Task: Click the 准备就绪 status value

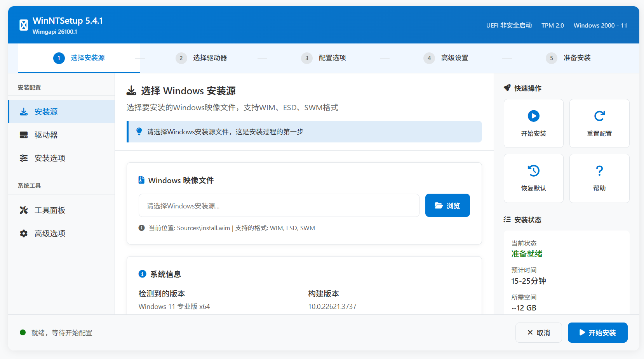Action: [x=527, y=254]
